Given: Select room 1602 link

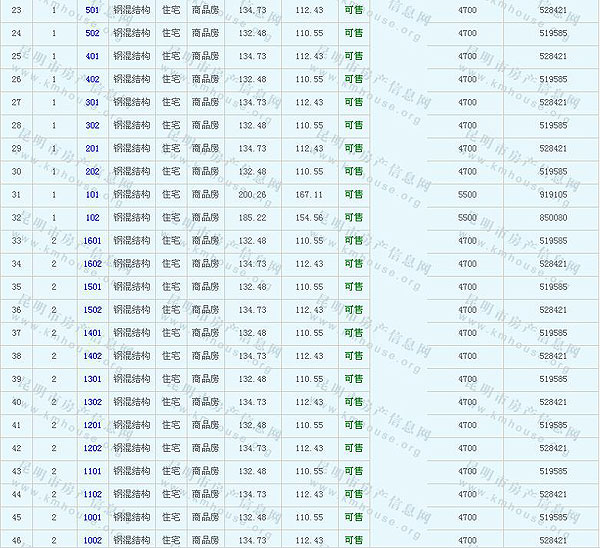Looking at the screenshot, I should (x=92, y=264).
